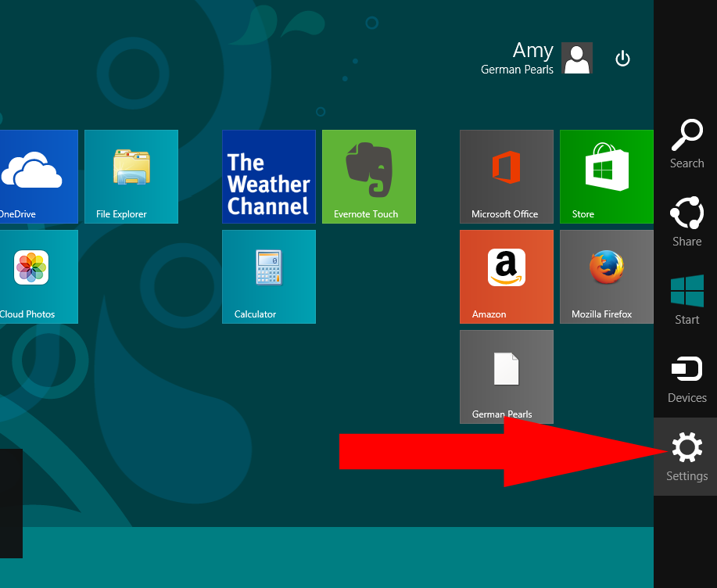Screen dimensions: 717x588
Task: Click the Search charm
Action: pos(687,144)
